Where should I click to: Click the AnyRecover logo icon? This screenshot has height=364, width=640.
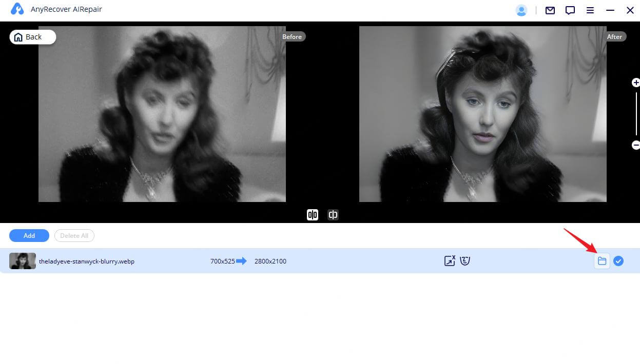[x=17, y=9]
